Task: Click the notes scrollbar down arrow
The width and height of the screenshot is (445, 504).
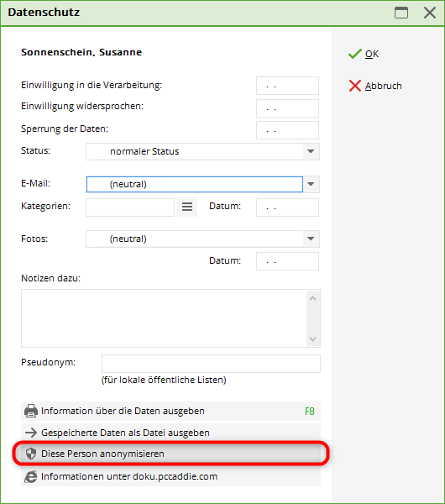Action: (x=312, y=339)
